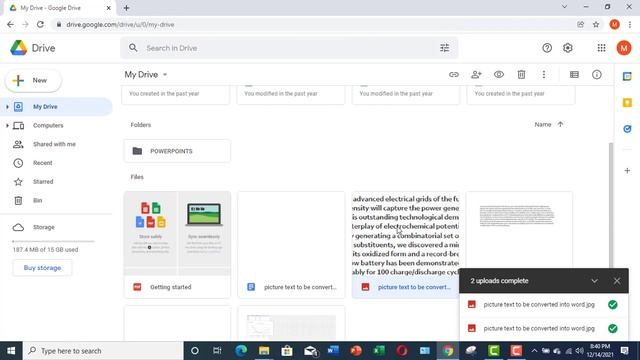
Task: Open Google account avatar in Drive header
Action: tap(624, 48)
